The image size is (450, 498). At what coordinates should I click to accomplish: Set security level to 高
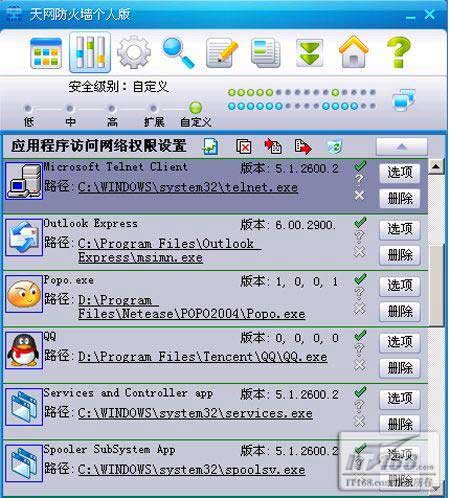112,109
